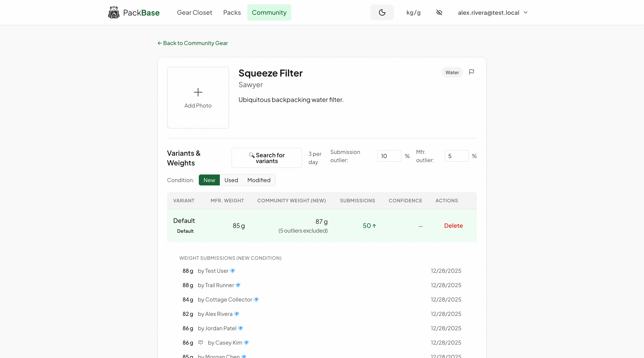
Task: Open alex.rivera@test.local account dropdown
Action: click(493, 12)
